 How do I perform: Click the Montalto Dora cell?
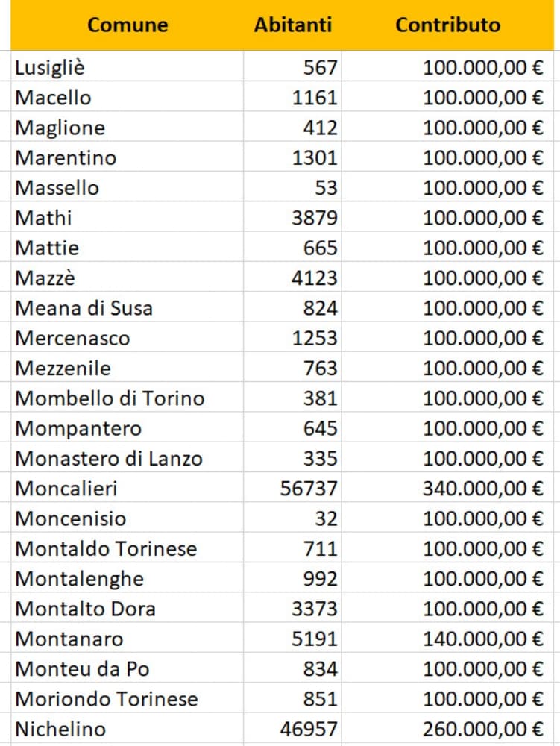pos(85,609)
